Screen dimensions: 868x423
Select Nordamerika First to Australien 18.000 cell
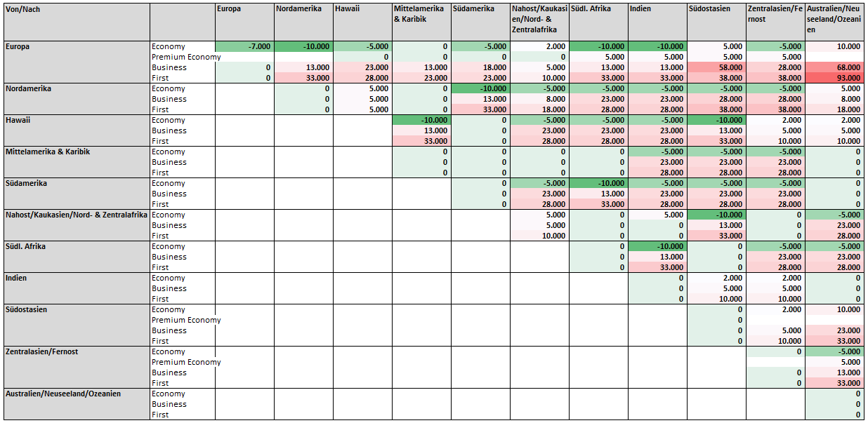[x=834, y=109]
